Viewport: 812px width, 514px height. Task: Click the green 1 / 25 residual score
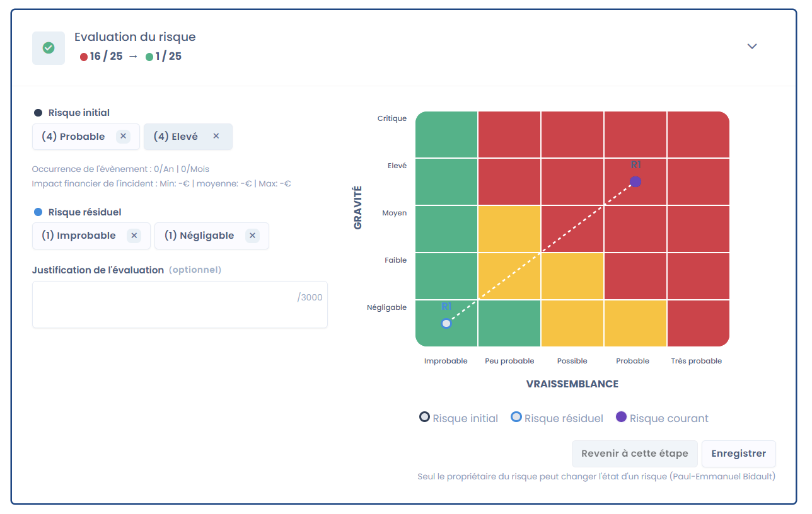click(163, 57)
